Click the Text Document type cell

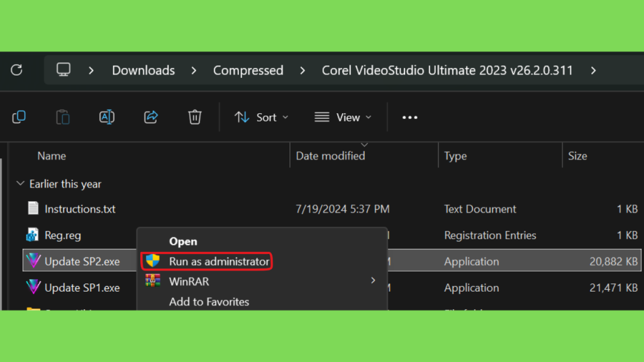click(480, 209)
